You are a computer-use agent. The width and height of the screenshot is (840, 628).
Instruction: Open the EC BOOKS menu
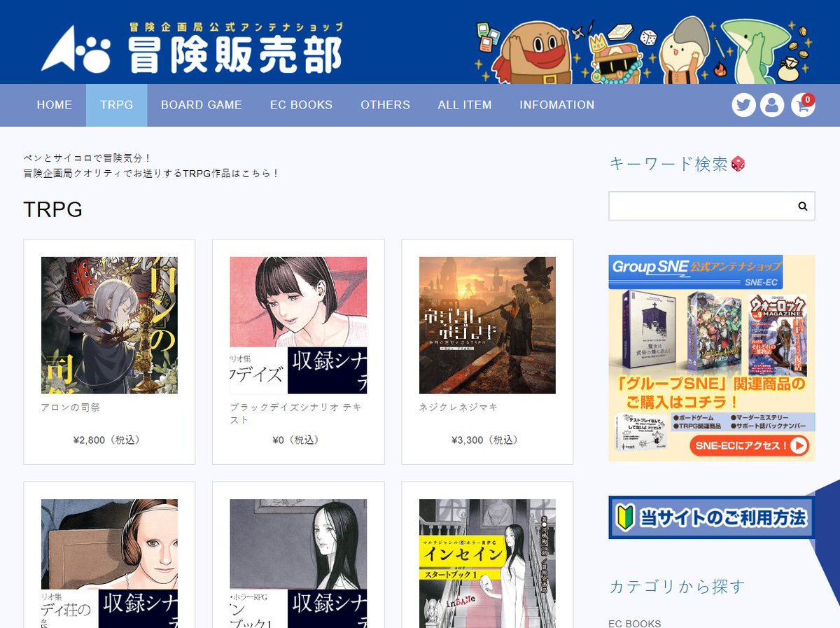301,105
